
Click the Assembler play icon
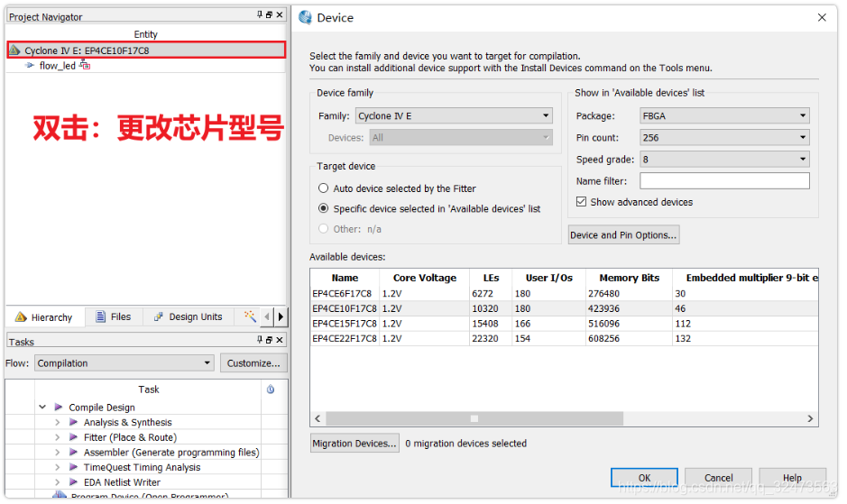pos(74,452)
